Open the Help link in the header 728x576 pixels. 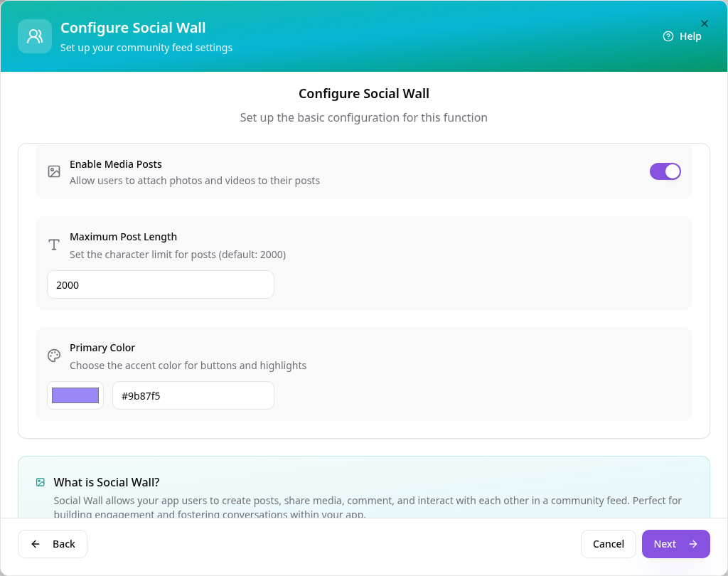pos(682,36)
